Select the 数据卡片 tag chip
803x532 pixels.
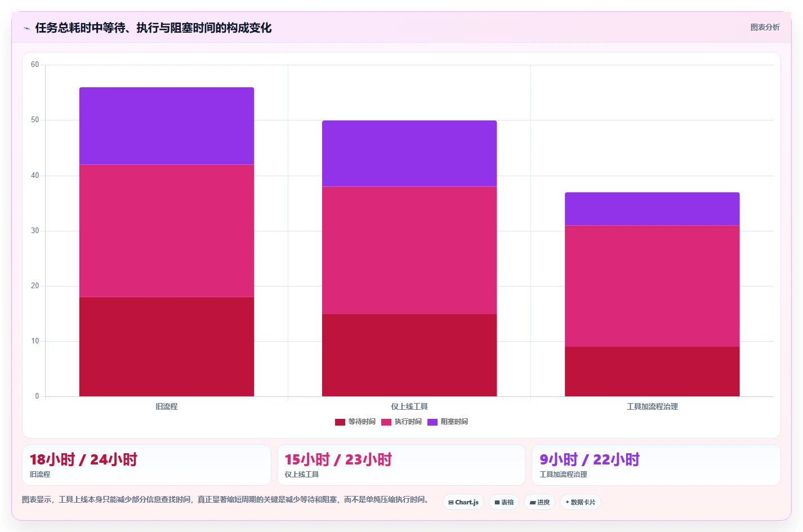pyautogui.click(x=581, y=502)
